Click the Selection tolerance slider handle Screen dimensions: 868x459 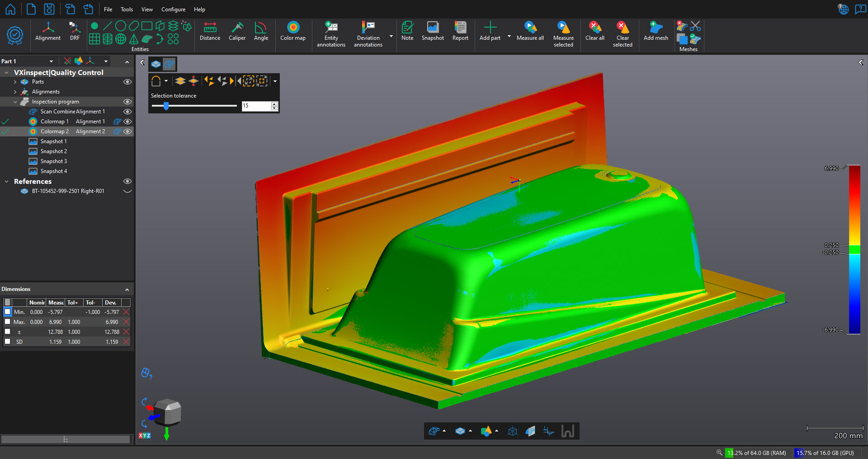click(166, 106)
